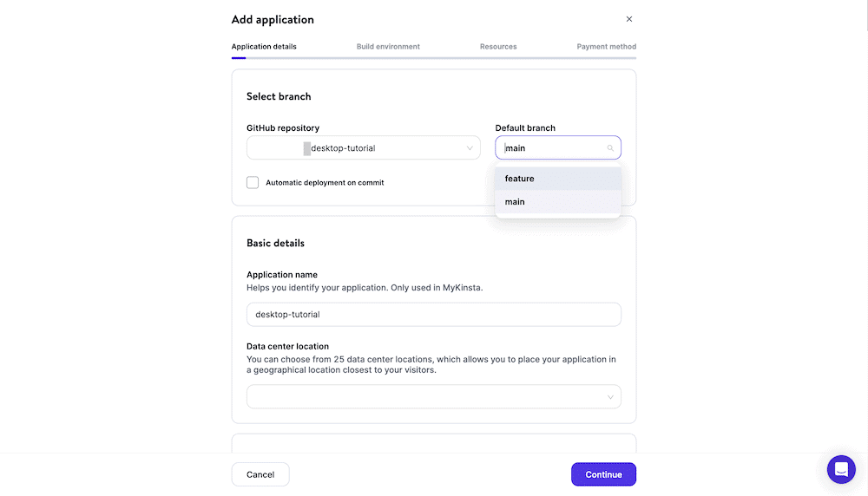
Task: Click the Cancel button
Action: click(260, 474)
